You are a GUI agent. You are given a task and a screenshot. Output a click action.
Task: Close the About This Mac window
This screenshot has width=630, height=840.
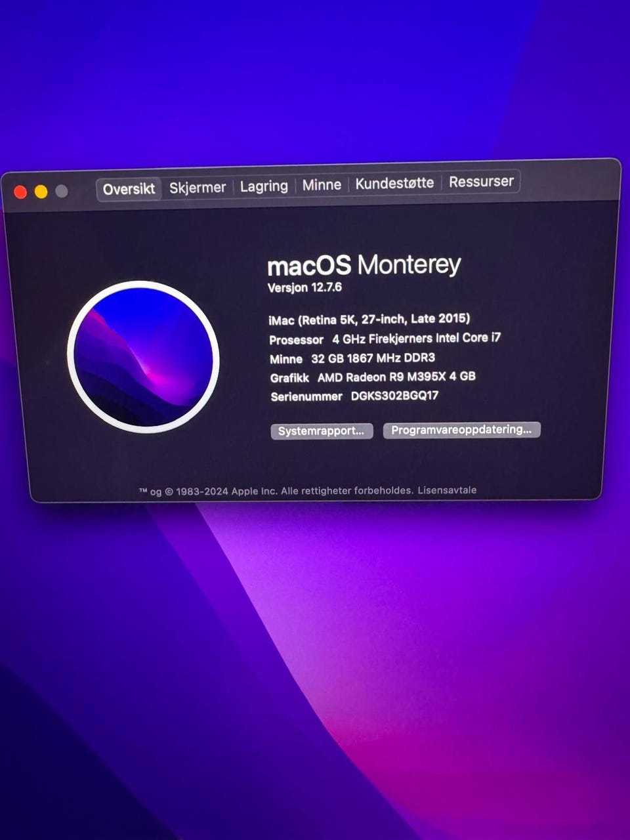click(20, 192)
